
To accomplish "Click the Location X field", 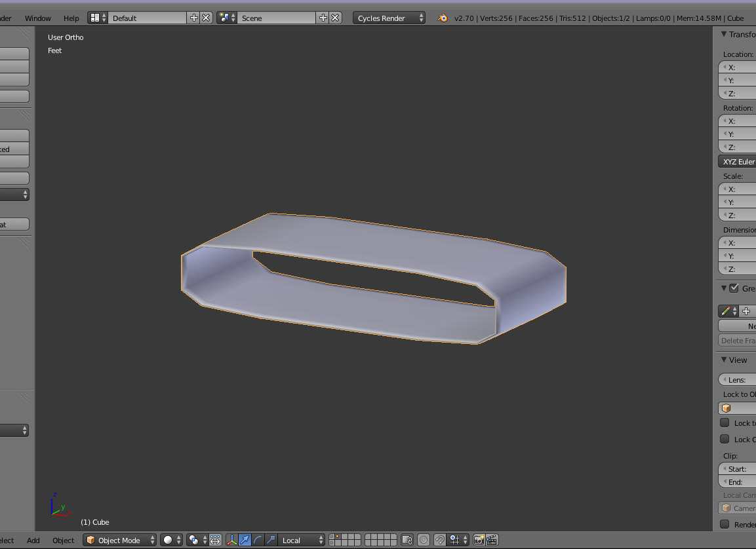I will coord(737,67).
